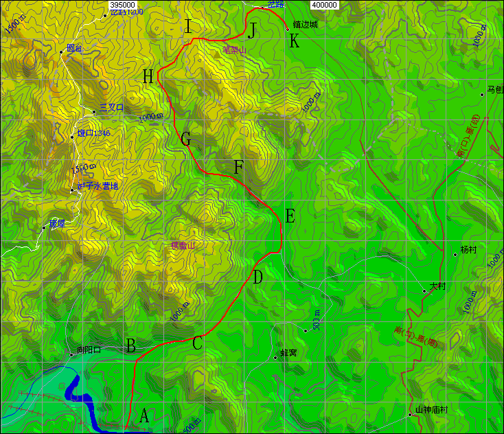Image resolution: width=504 pixels, height=434 pixels.
Task: Click the 395000 grid coordinate label
Action: [x=122, y=5]
